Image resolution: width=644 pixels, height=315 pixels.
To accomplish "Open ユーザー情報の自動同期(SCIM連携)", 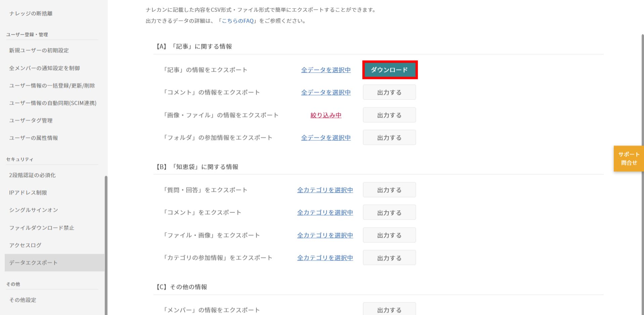I will 53,103.
